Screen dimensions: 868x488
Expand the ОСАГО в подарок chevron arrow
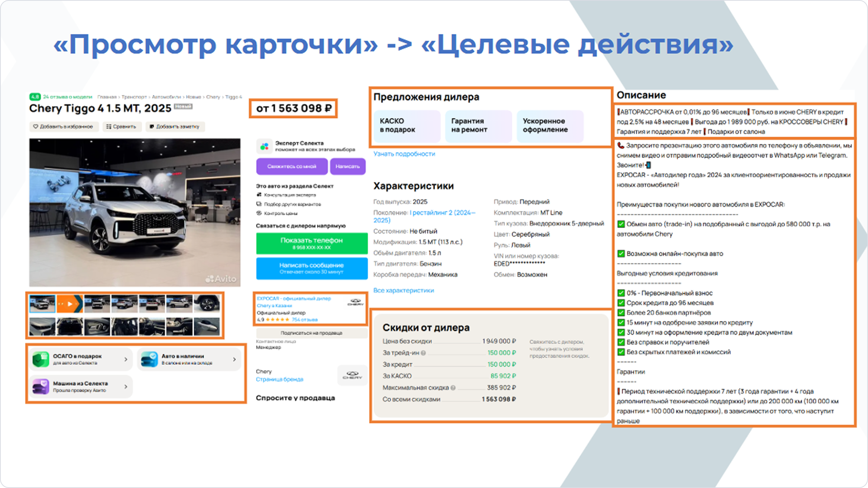126,359
